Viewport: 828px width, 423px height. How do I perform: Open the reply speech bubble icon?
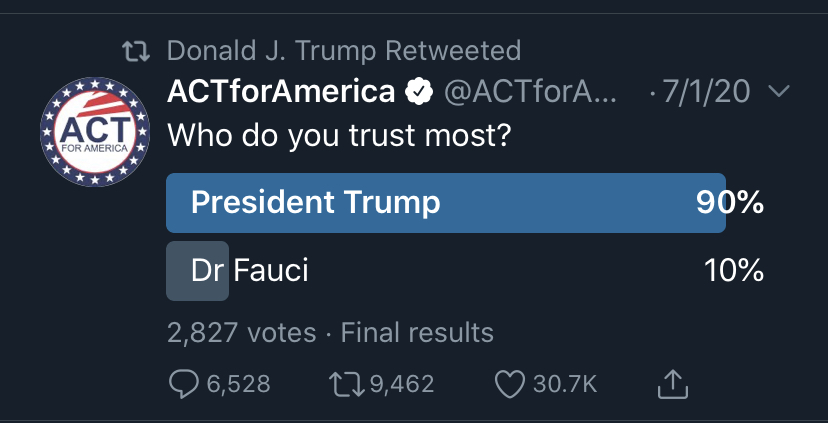point(184,383)
